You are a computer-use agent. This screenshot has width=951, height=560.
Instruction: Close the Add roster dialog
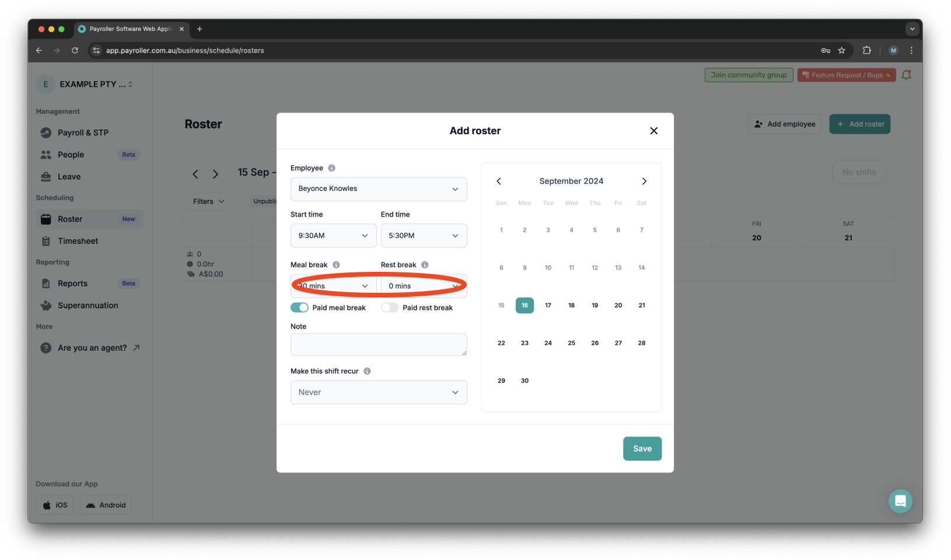(x=653, y=131)
